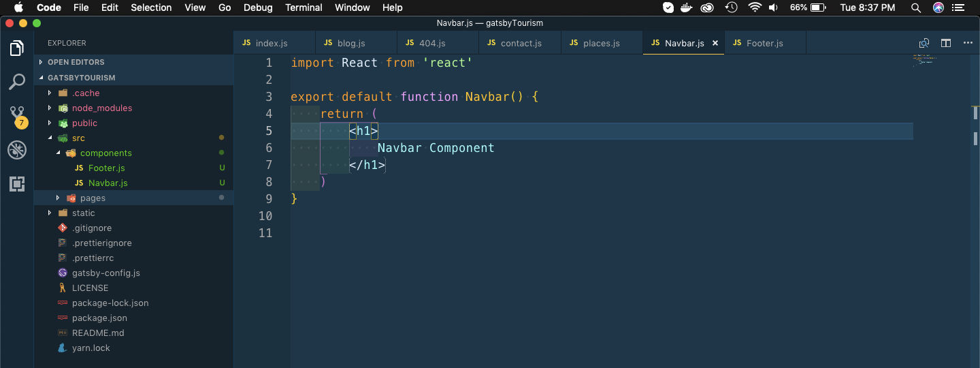Open the Apple menu
This screenshot has height=368, width=980.
[x=18, y=7]
